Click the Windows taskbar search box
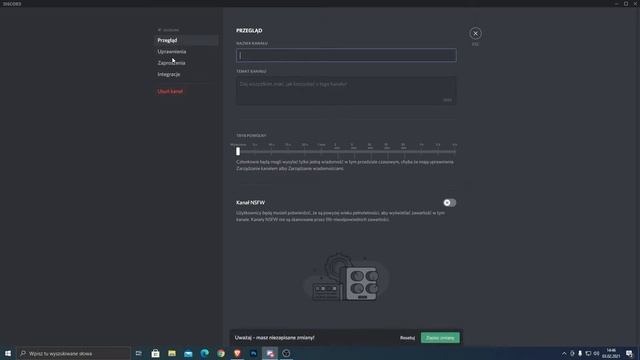The image size is (640, 360). pyautogui.click(x=73, y=353)
